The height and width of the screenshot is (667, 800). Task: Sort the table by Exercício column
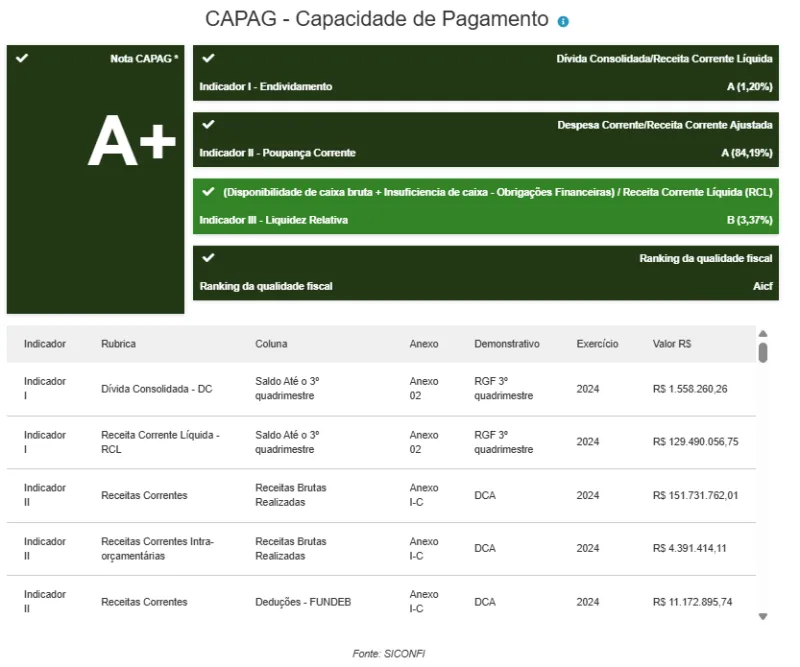tap(597, 343)
